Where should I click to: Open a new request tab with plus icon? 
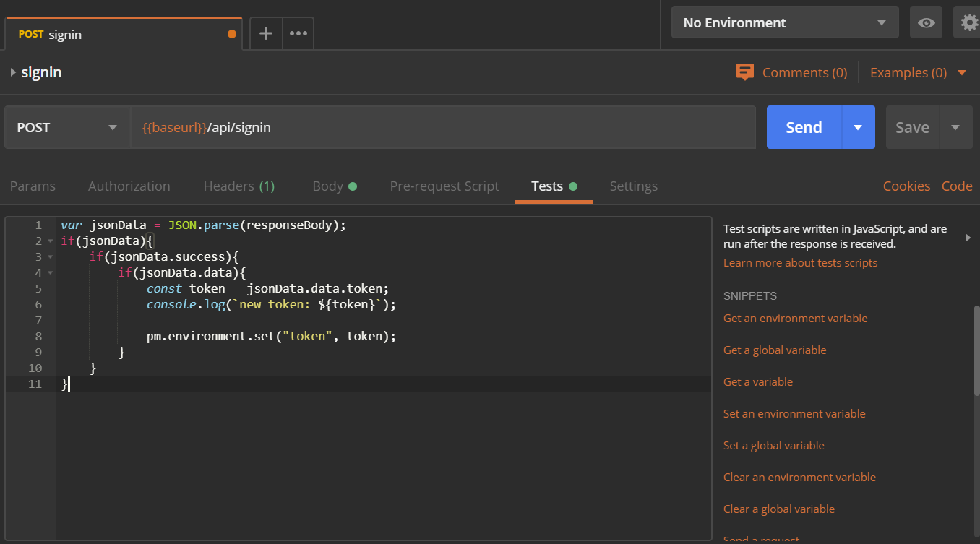tap(266, 33)
